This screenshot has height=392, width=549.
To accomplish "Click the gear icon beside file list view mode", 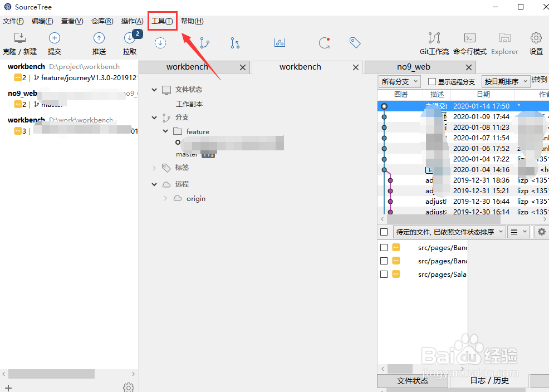I will pos(541,232).
